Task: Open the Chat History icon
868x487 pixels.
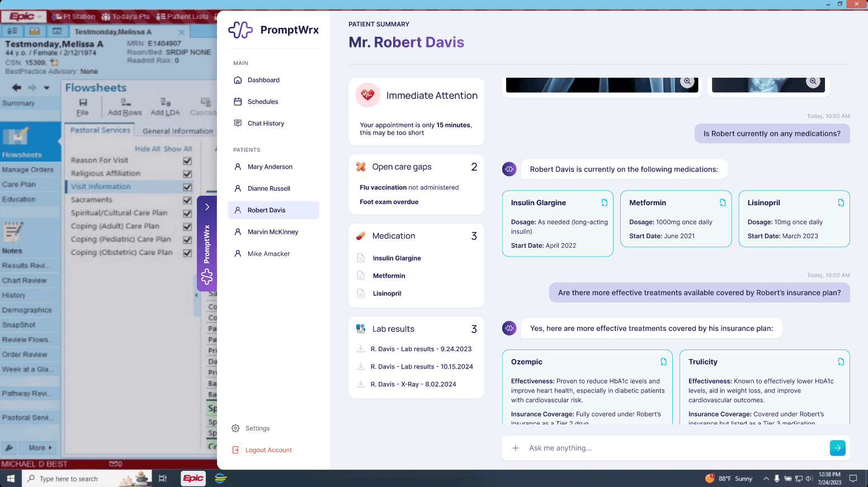Action: tap(238, 124)
